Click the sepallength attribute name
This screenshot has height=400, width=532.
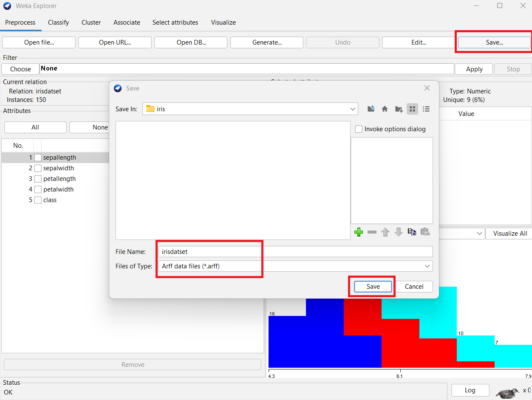point(60,158)
